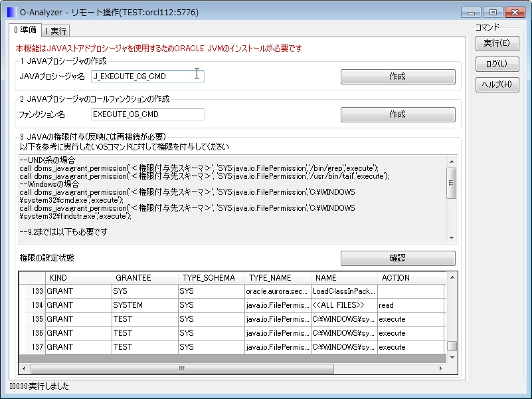Click 作成 next to ファンクション名

398,114
